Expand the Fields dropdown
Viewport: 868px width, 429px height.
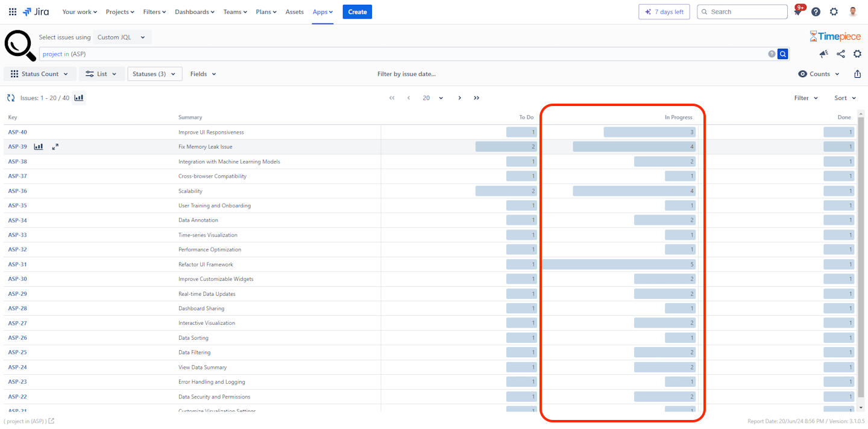click(203, 74)
